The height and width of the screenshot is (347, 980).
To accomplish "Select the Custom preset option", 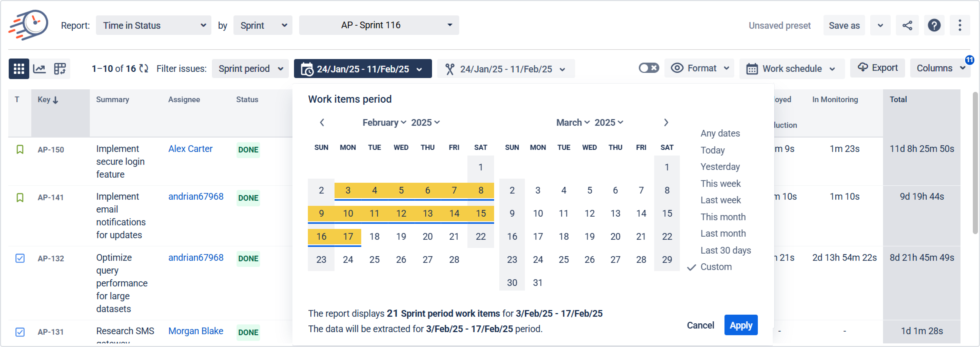I will coord(716,267).
